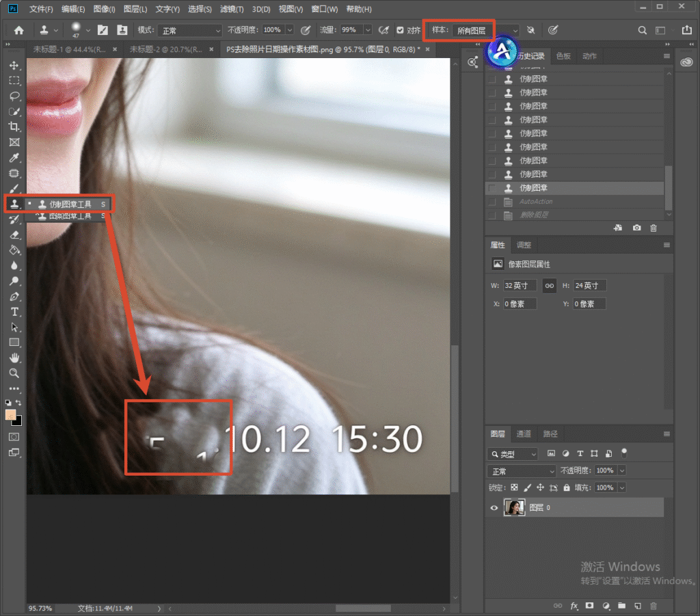Switch to the 通道 channels tab
The image size is (700, 616).
tap(524, 434)
